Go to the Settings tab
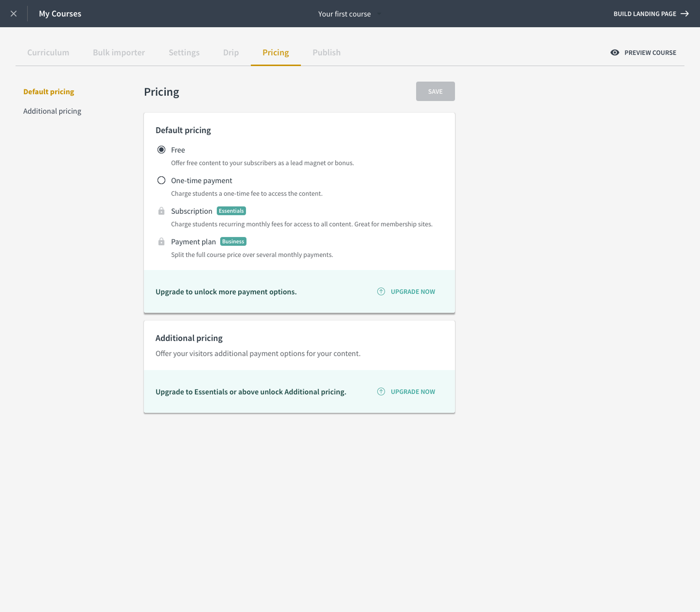 click(x=184, y=52)
